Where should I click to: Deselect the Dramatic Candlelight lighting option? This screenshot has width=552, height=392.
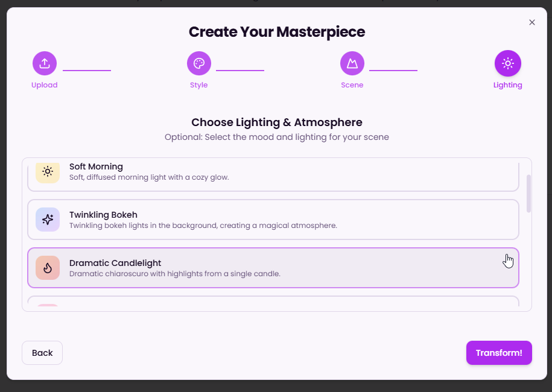point(273,268)
